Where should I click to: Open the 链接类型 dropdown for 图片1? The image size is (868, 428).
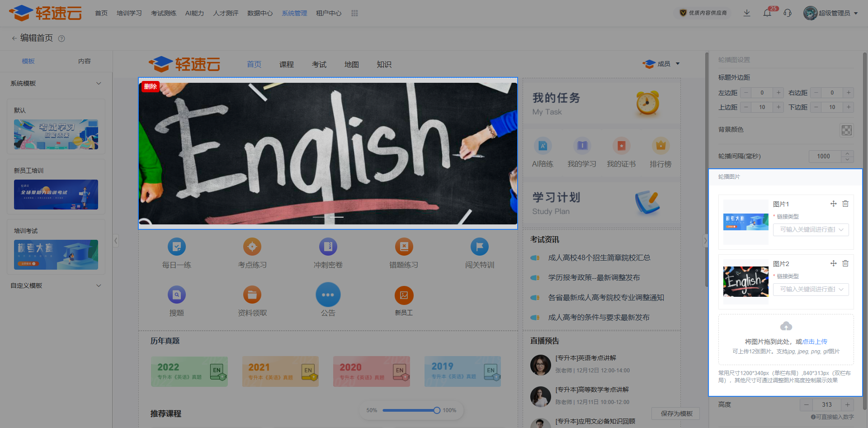(x=811, y=229)
